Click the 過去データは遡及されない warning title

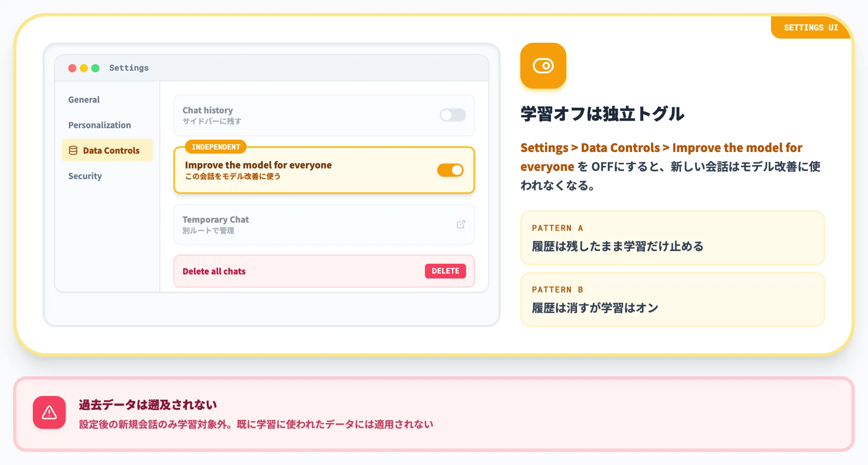(148, 405)
